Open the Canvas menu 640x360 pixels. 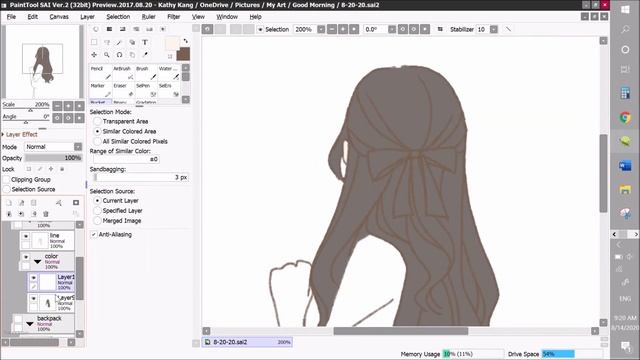(59, 17)
